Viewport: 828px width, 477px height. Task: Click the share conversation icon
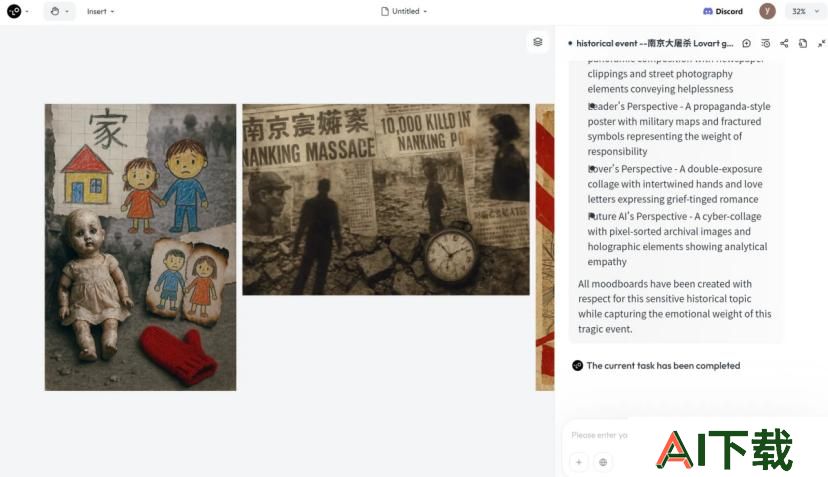pyautogui.click(x=784, y=43)
